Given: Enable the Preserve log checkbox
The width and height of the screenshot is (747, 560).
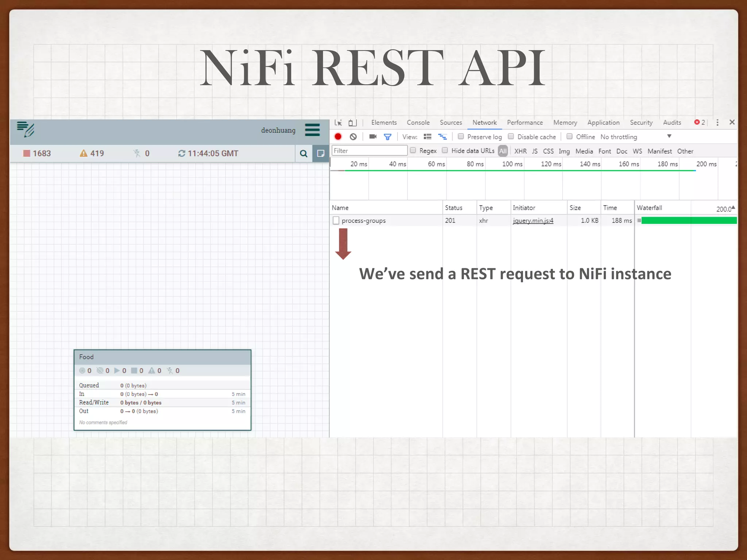Looking at the screenshot, I should [x=461, y=136].
